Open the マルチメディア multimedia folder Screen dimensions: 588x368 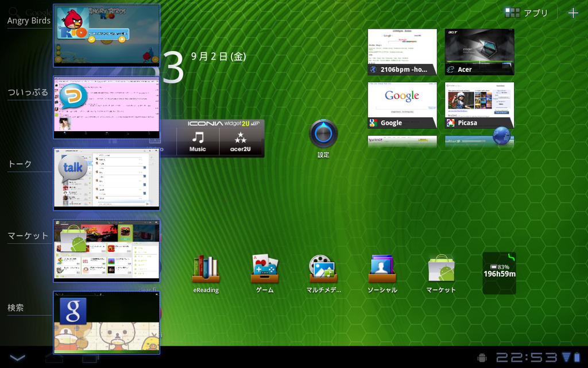click(323, 274)
